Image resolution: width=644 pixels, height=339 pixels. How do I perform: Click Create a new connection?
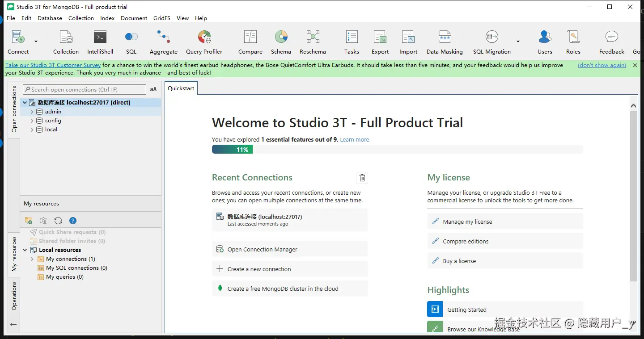[x=290, y=269]
